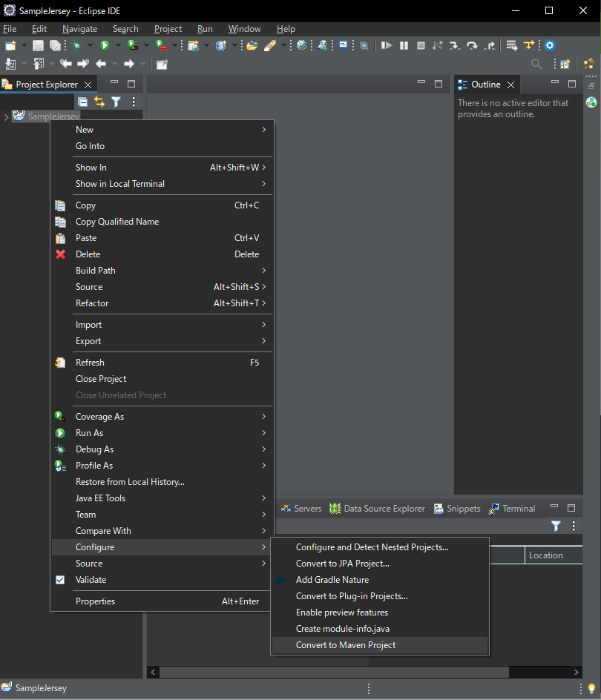
Task: Click the New Wizard icon in the toolbar
Action: click(10, 45)
